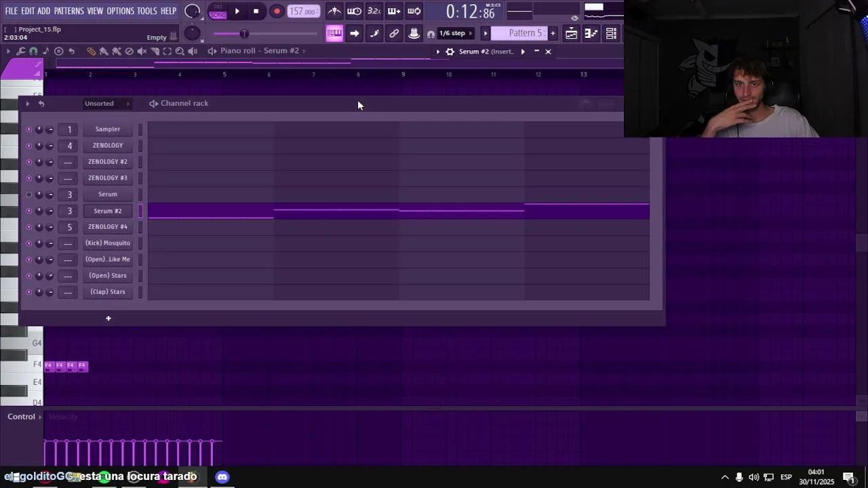
Task: Adjust the main volume slider
Action: point(265,34)
